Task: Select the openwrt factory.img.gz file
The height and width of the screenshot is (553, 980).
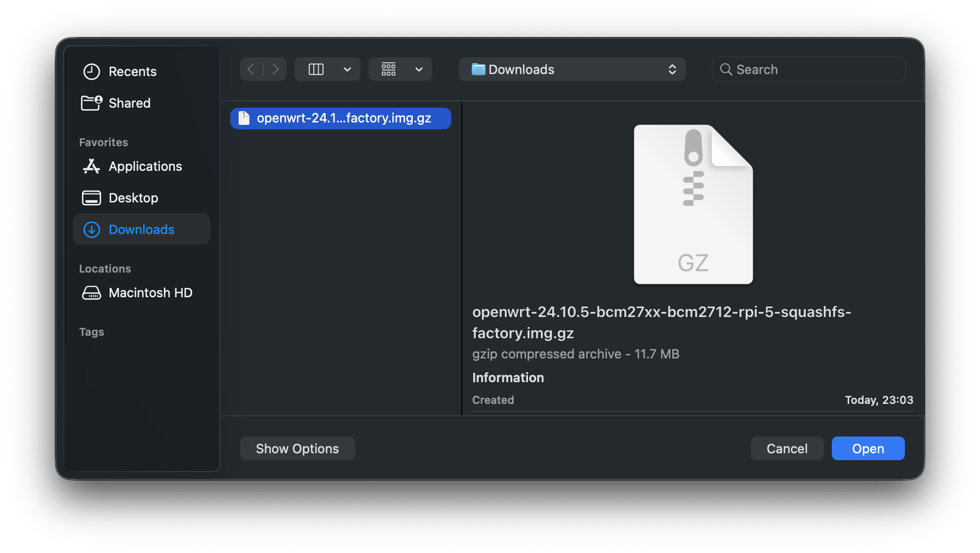Action: 340,118
